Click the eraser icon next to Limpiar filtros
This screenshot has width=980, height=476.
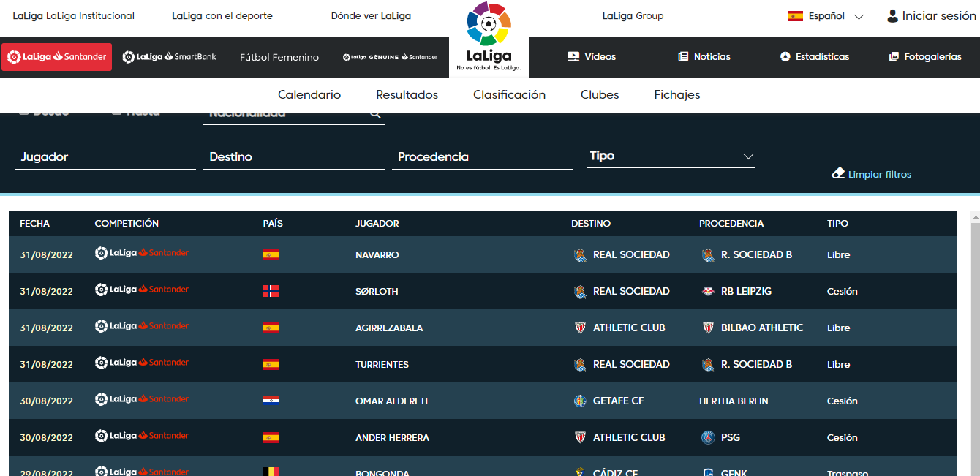tap(838, 173)
